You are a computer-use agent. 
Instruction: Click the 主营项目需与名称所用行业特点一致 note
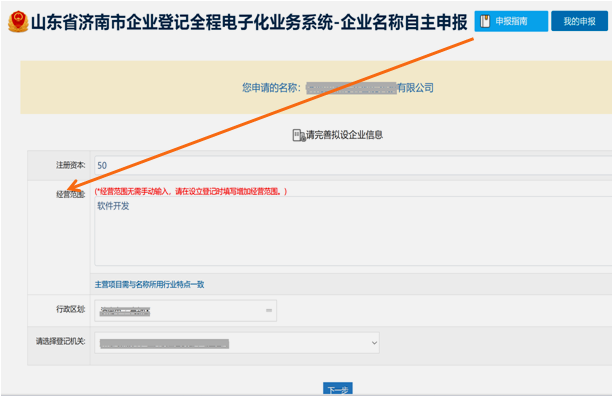click(149, 284)
